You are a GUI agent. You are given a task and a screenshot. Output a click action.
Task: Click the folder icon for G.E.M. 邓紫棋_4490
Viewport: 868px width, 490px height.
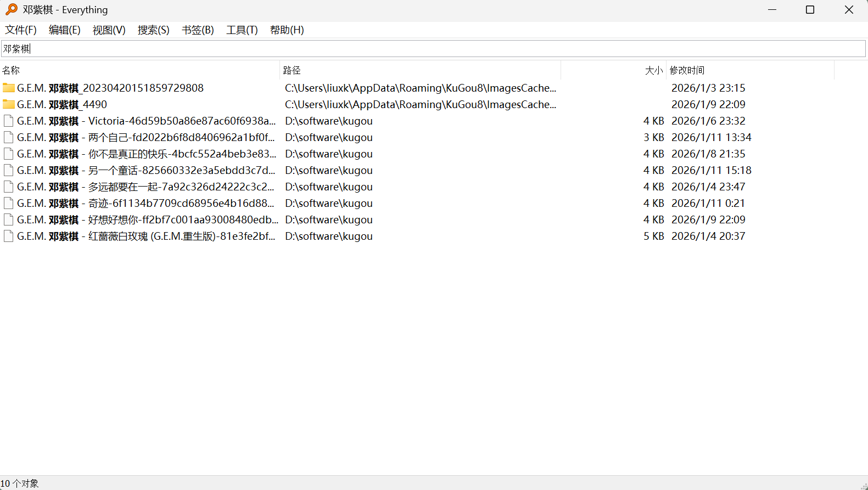pyautogui.click(x=8, y=104)
